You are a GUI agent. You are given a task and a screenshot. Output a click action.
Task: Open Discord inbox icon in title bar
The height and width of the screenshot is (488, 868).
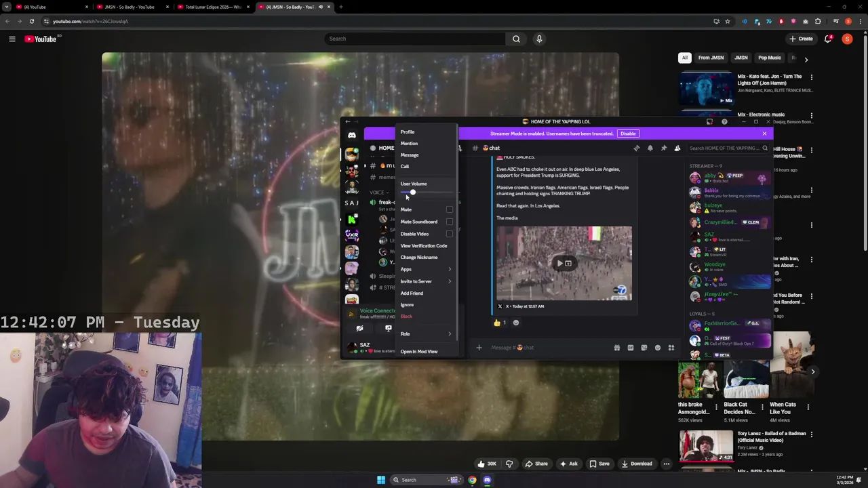click(x=709, y=122)
